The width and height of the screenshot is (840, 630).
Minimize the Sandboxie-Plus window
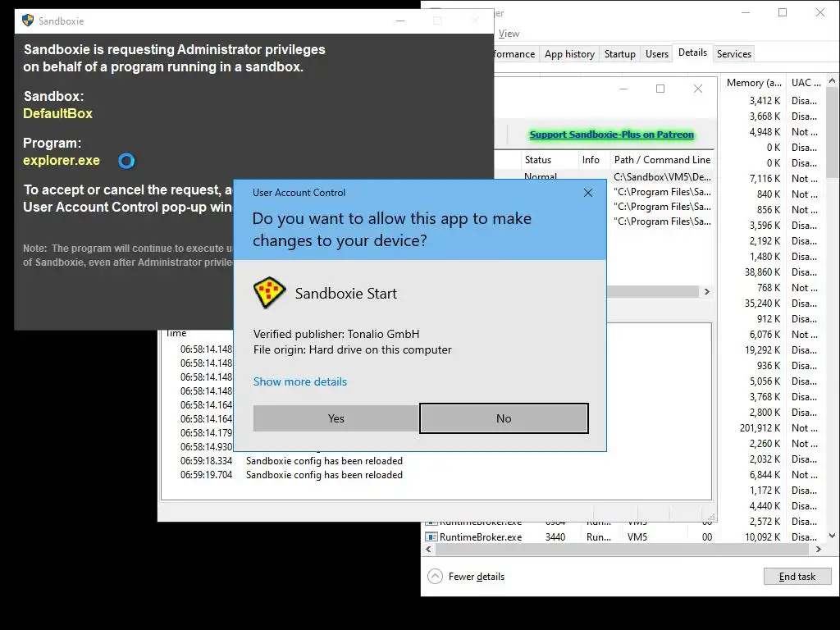(x=623, y=89)
